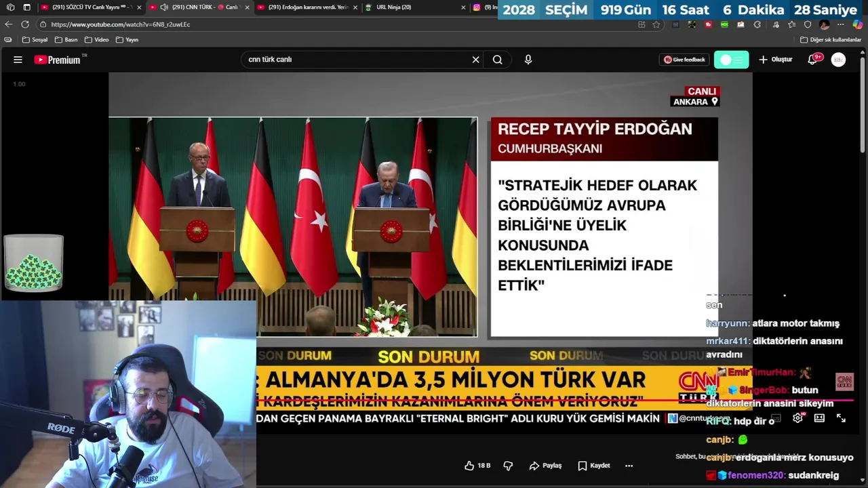Image resolution: width=868 pixels, height=488 pixels.
Task: Click the first bookmarks bar icon before Sosyal
Action: [8, 40]
